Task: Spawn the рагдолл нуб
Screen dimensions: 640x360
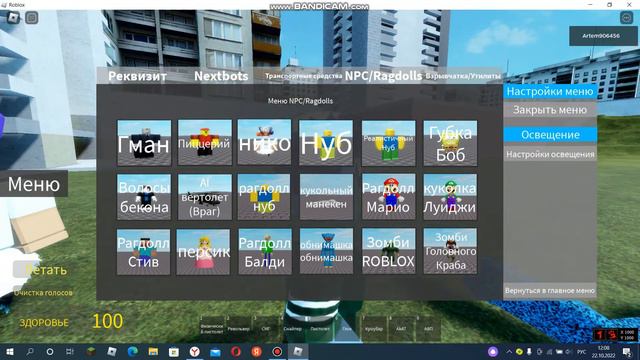Action: click(x=264, y=197)
